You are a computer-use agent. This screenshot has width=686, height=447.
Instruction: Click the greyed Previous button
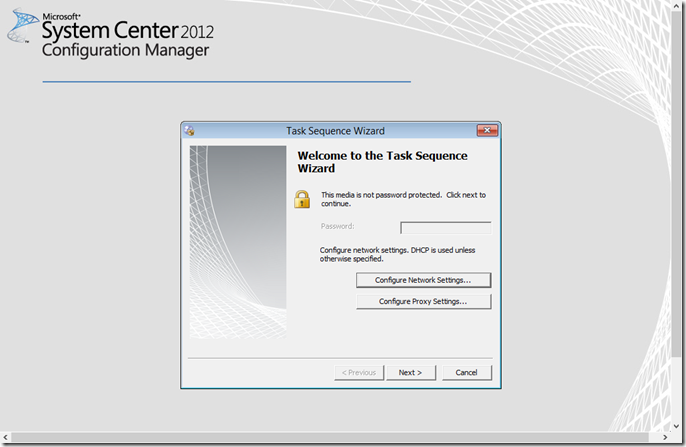[359, 373]
